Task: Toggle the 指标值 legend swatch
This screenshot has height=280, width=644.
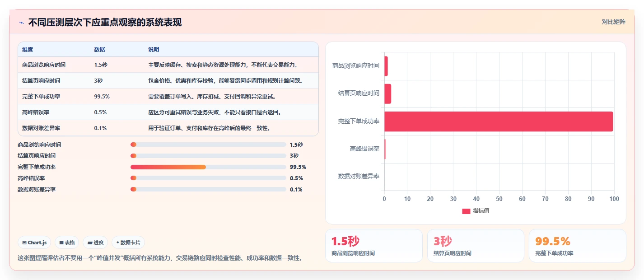Action: coord(466,211)
